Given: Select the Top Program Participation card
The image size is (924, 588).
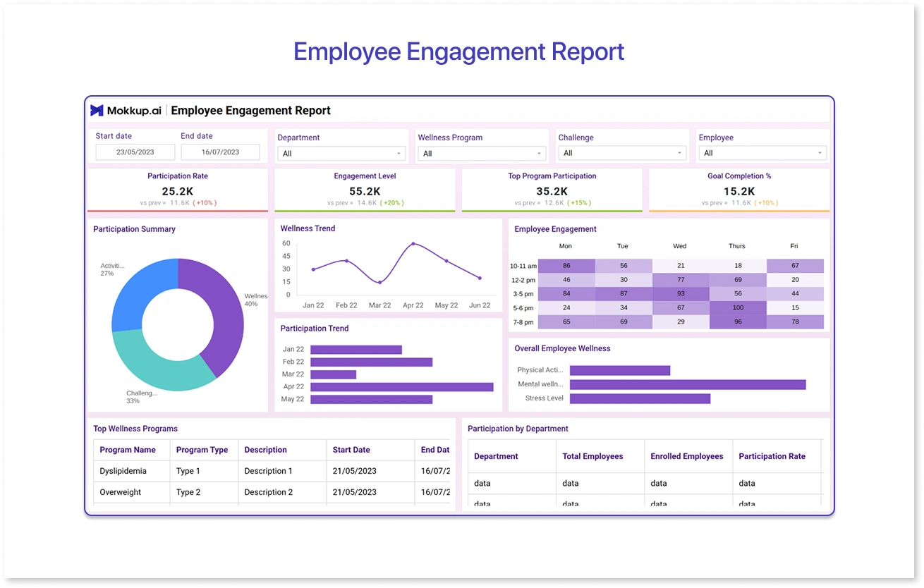Looking at the screenshot, I should (x=552, y=190).
